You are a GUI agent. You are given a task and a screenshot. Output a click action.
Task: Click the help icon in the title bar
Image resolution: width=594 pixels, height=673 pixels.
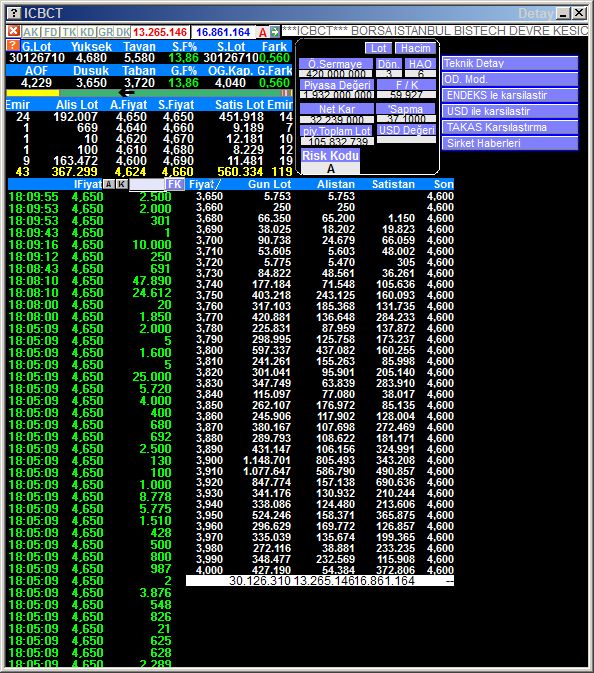point(14,13)
